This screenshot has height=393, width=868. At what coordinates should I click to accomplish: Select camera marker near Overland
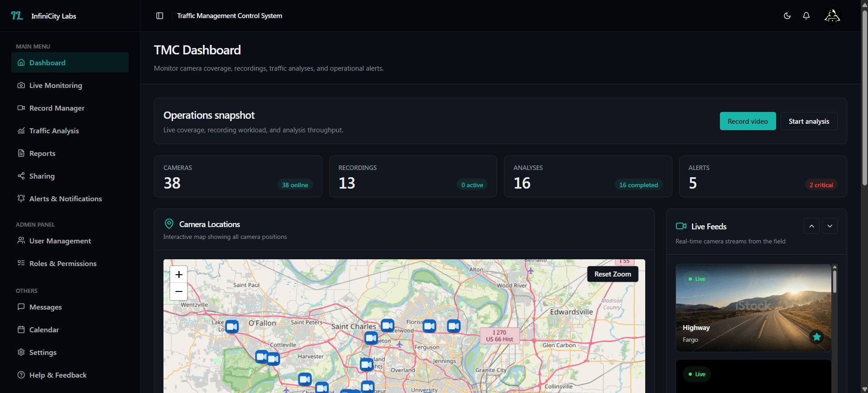point(366,364)
